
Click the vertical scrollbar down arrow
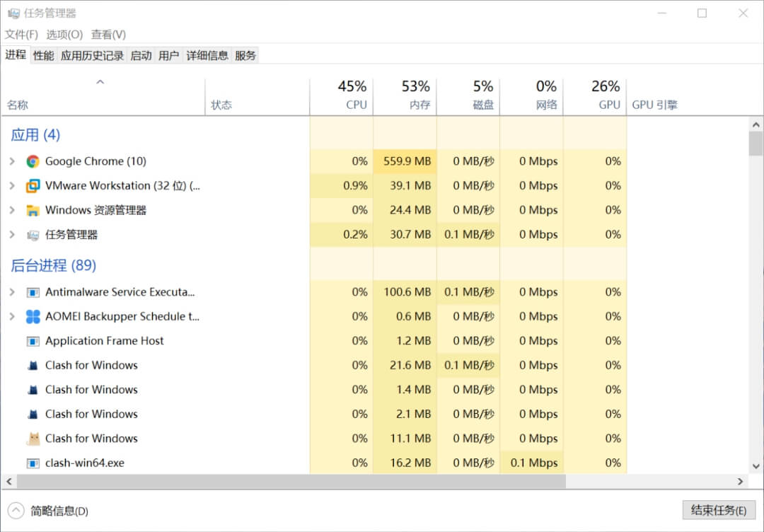pyautogui.click(x=756, y=466)
